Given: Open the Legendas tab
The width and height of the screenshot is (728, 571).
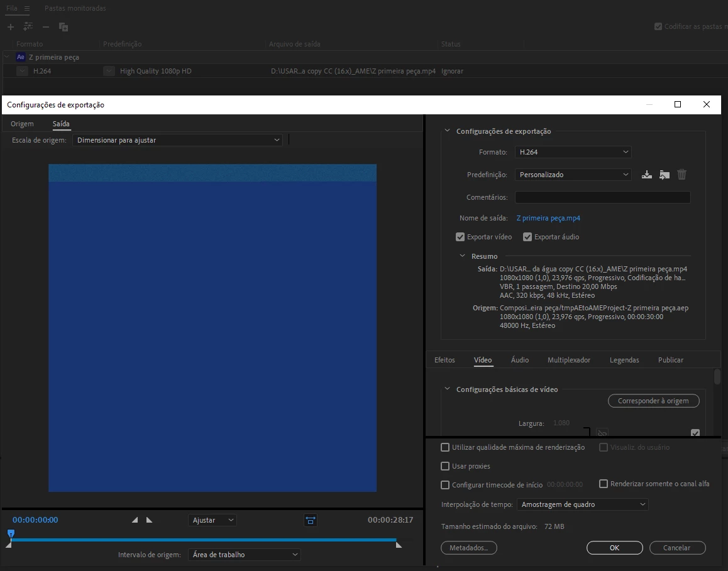Looking at the screenshot, I should (x=624, y=360).
